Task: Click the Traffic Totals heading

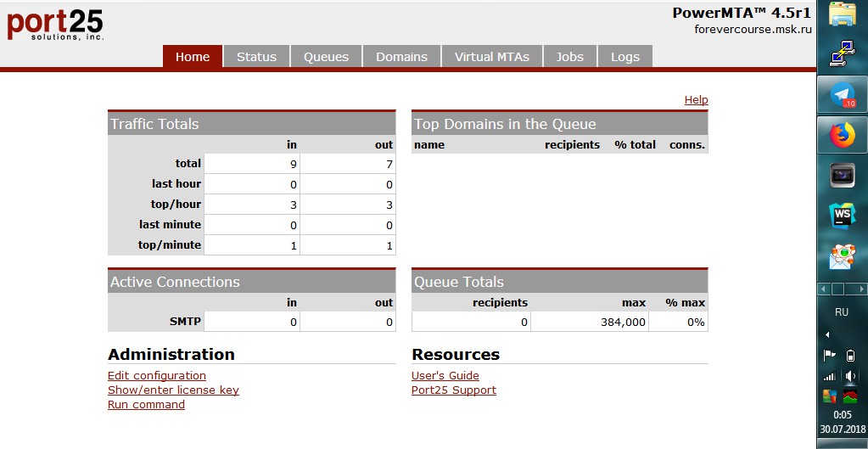Action: tap(154, 124)
